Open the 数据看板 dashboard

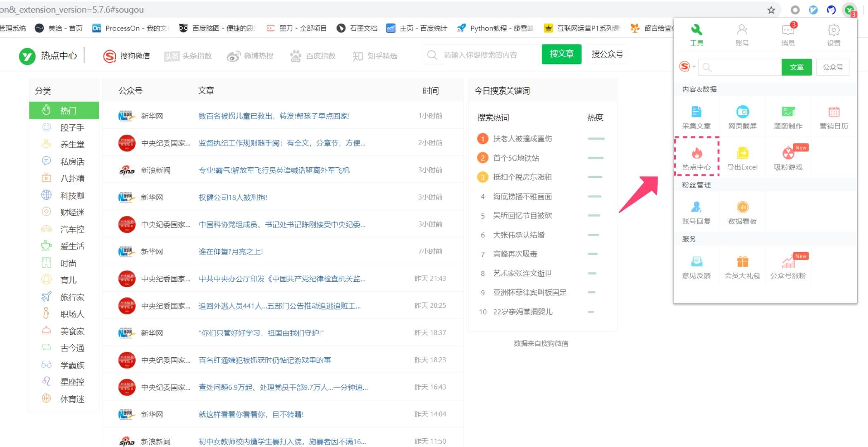pos(742,213)
